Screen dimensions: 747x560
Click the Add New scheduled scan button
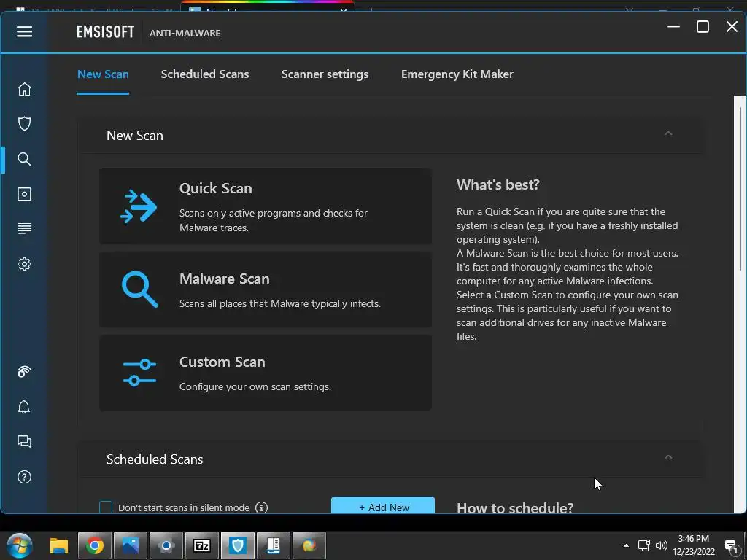point(383,505)
